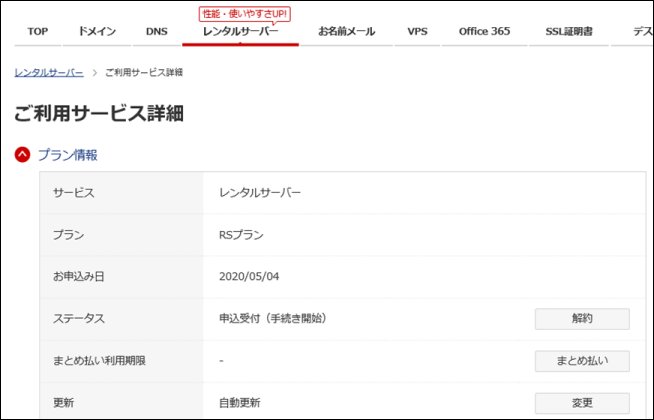Click the レンタルサーバー service value cell

coord(260,193)
